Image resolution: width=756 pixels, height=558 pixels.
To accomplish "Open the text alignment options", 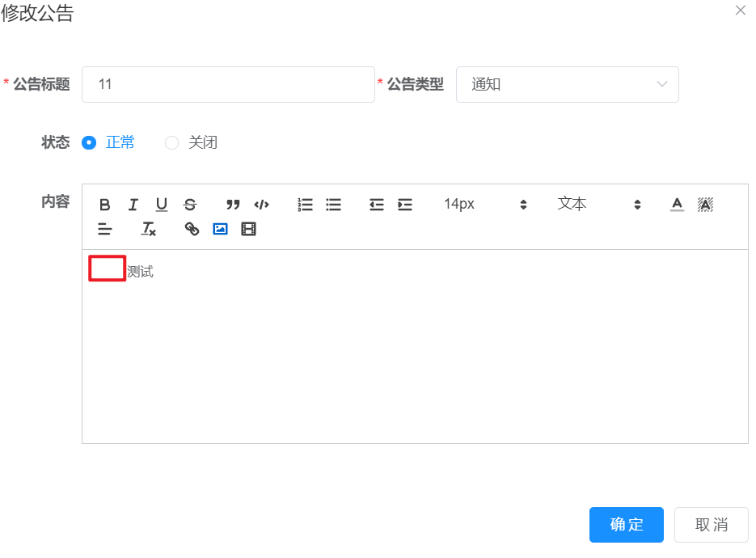I will [x=104, y=229].
